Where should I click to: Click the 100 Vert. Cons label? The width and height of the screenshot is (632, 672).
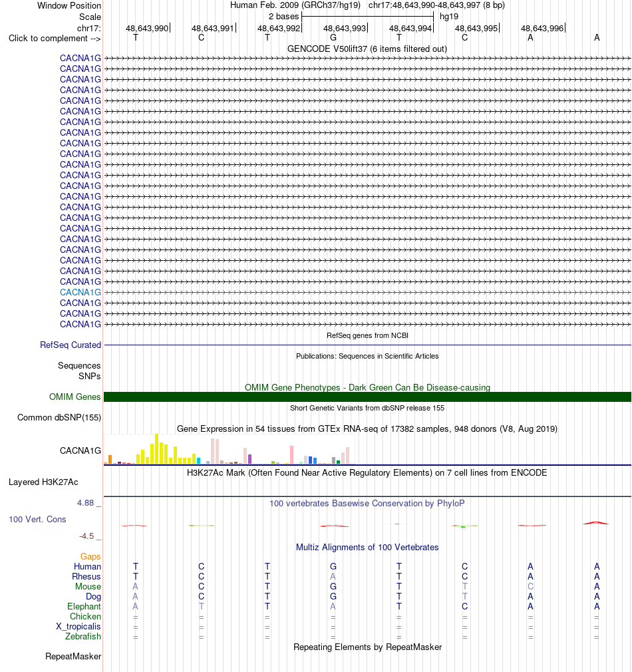click(x=38, y=520)
